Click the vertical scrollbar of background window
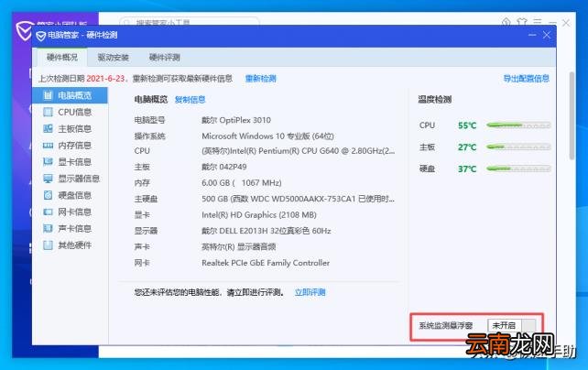Image resolution: width=588 pixels, height=370 pixels. click(x=572, y=116)
